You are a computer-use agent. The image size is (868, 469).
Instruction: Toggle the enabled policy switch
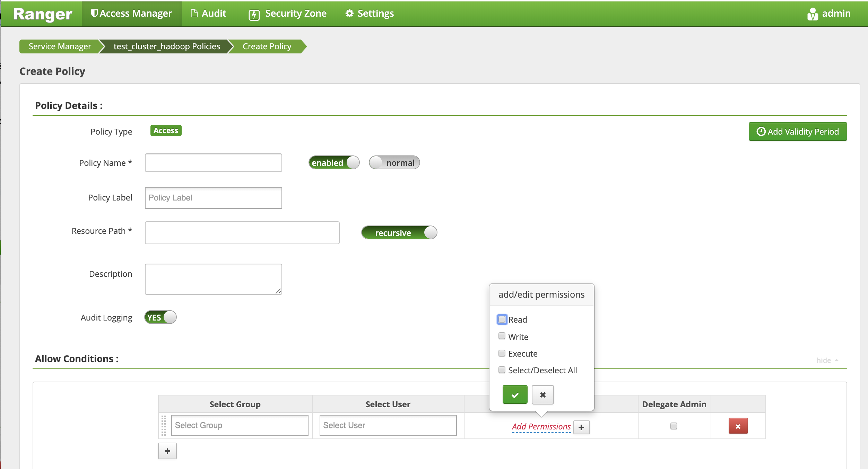click(334, 162)
